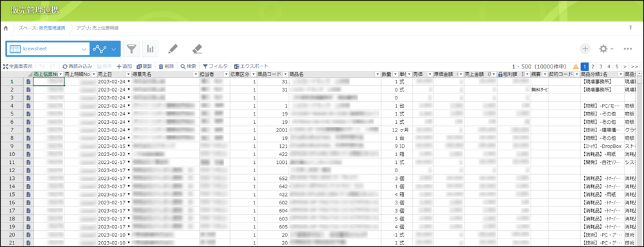The height and width of the screenshot is (247, 644).
Task: Click the 保存 save button
Action: click(104, 66)
